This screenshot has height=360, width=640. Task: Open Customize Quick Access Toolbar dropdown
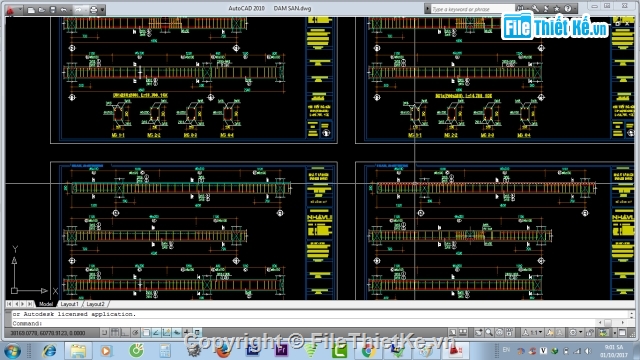[x=102, y=10]
